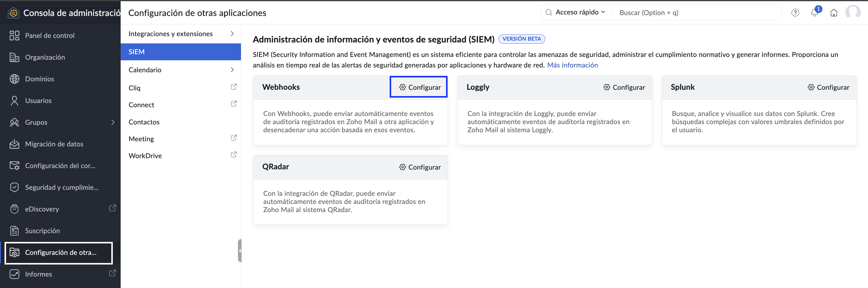
Task: Open Meeting external link icon
Action: [x=233, y=138]
